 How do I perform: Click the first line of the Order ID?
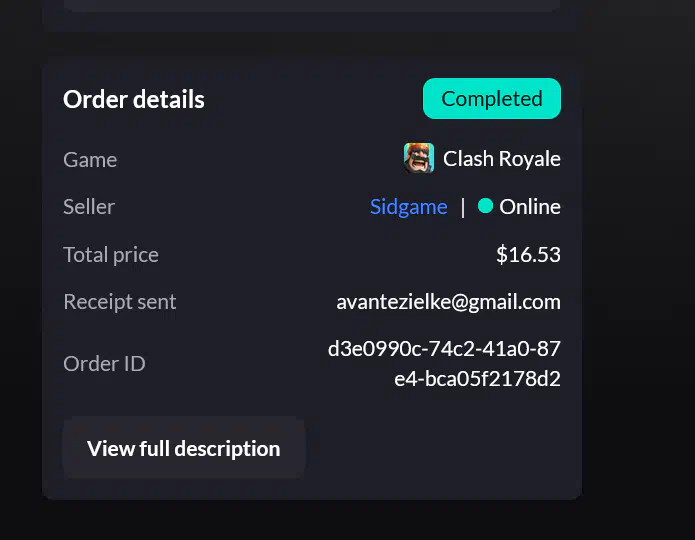(444, 349)
